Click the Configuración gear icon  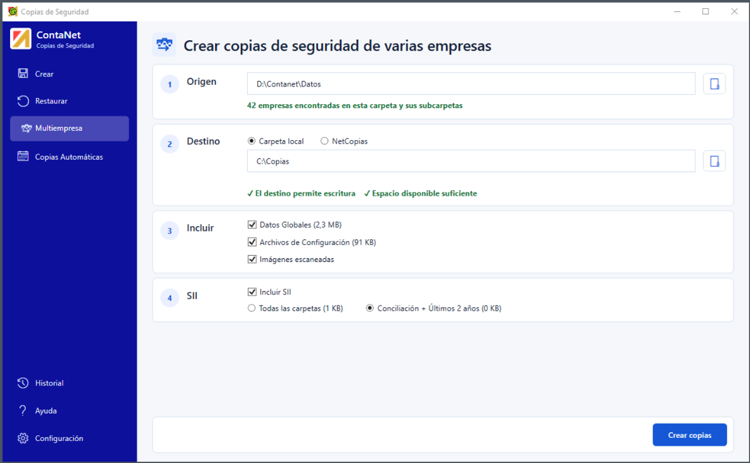coord(23,438)
